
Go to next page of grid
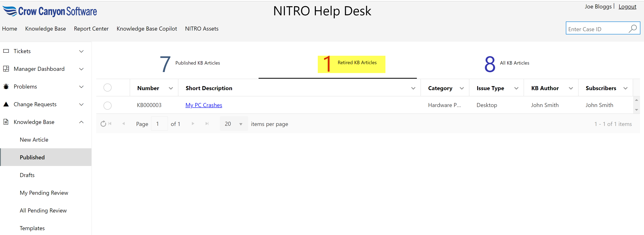point(193,124)
